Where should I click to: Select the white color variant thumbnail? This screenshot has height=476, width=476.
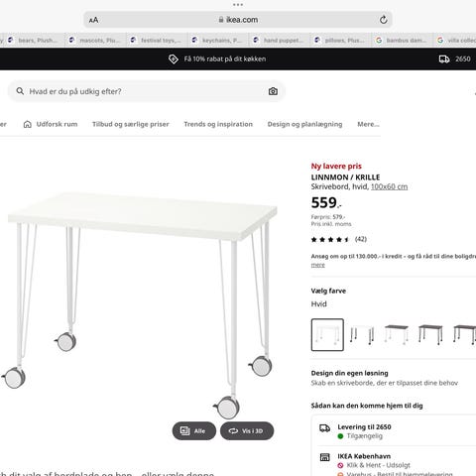click(327, 334)
